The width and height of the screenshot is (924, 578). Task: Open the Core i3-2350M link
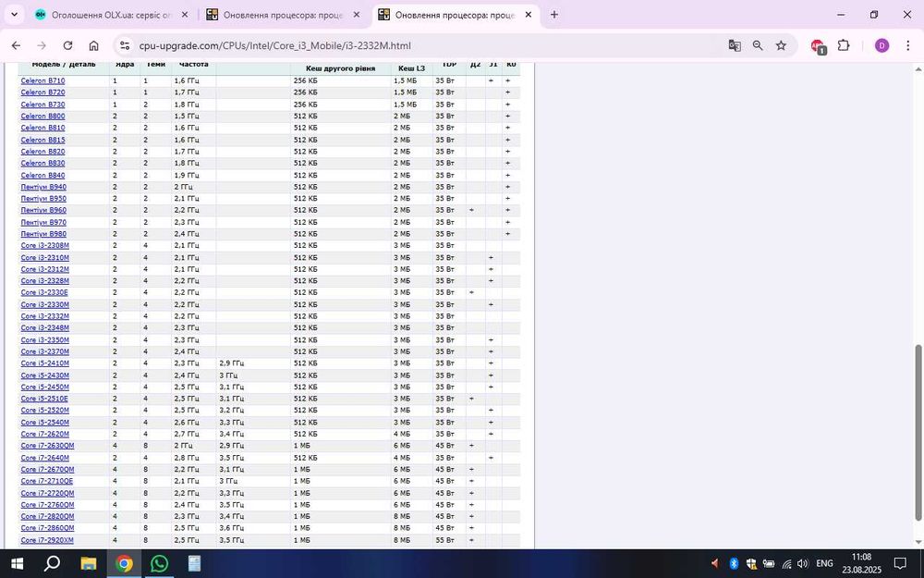pos(44,339)
